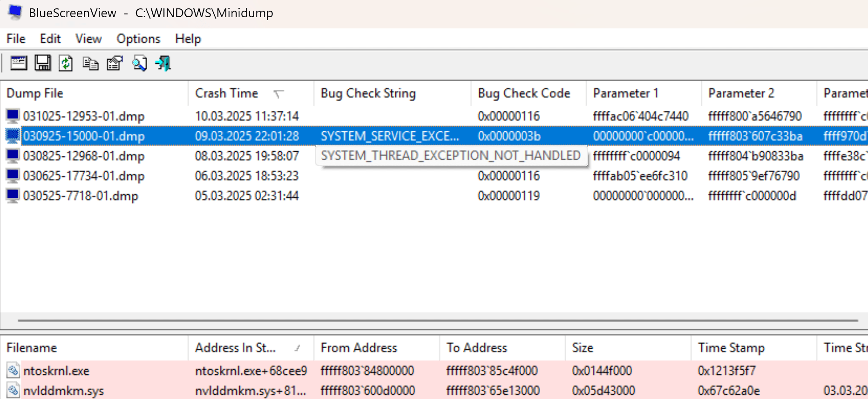Click crash time 05.03.2025 02:31:44
This screenshot has height=399, width=868.
(247, 196)
